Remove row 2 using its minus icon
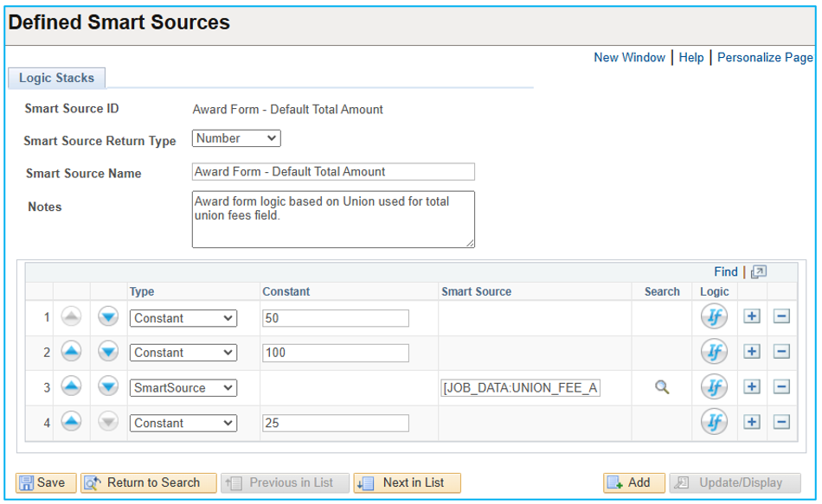The width and height of the screenshot is (822, 504). 782,352
